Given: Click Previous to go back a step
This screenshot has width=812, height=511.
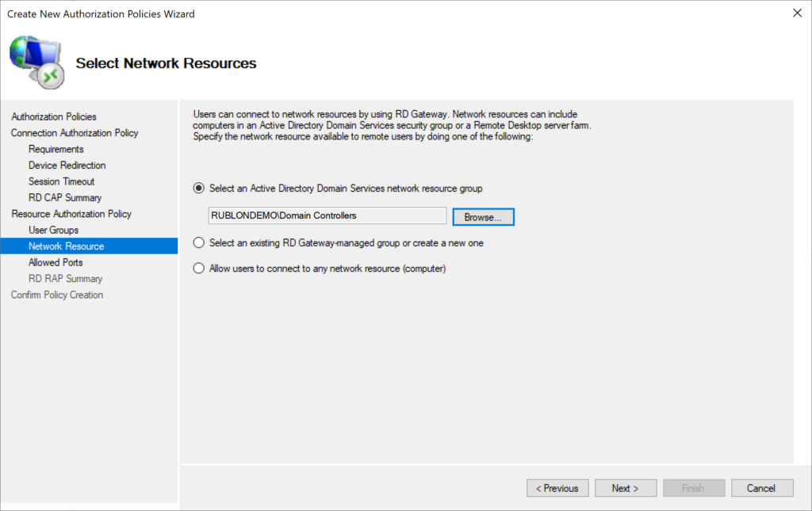Looking at the screenshot, I should click(x=557, y=487).
